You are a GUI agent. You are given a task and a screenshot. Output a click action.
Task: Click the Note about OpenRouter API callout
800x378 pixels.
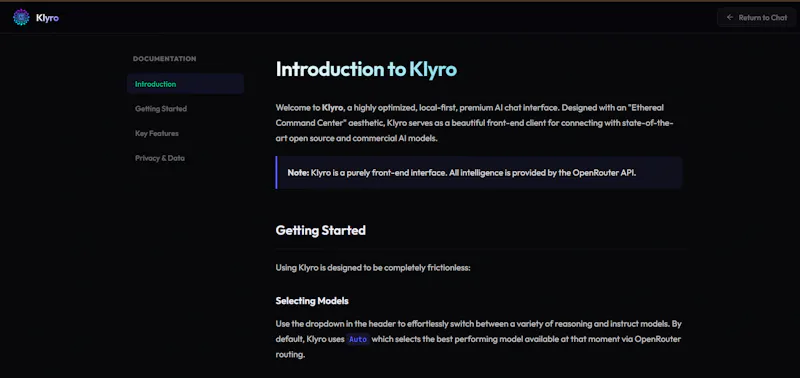(x=479, y=172)
